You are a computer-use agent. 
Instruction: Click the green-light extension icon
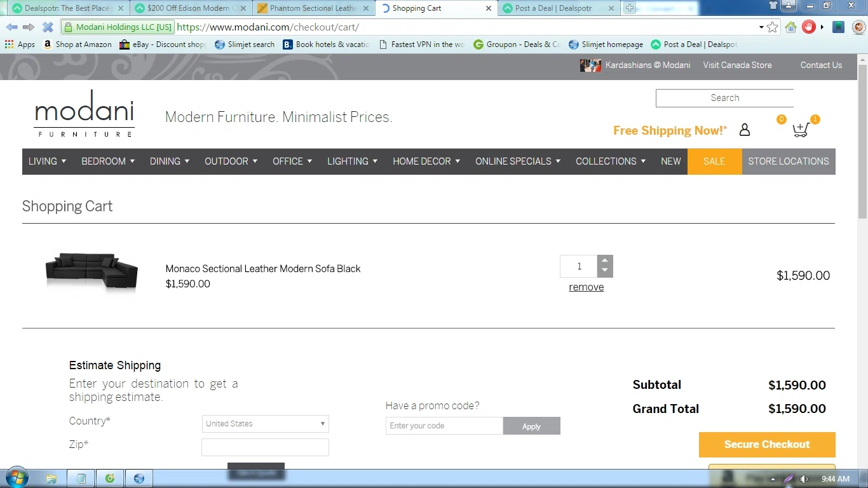pyautogui.click(x=839, y=27)
